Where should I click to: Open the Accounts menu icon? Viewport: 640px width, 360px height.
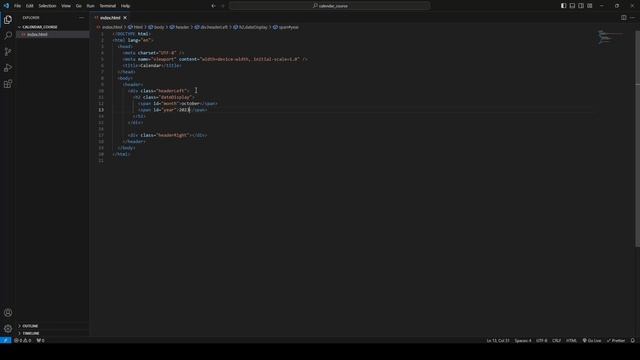tap(8, 313)
